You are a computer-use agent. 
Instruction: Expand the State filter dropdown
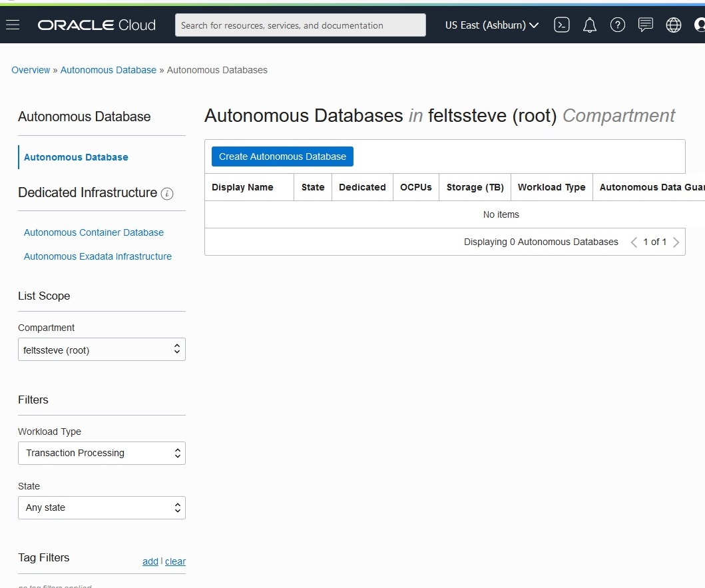[x=101, y=507]
